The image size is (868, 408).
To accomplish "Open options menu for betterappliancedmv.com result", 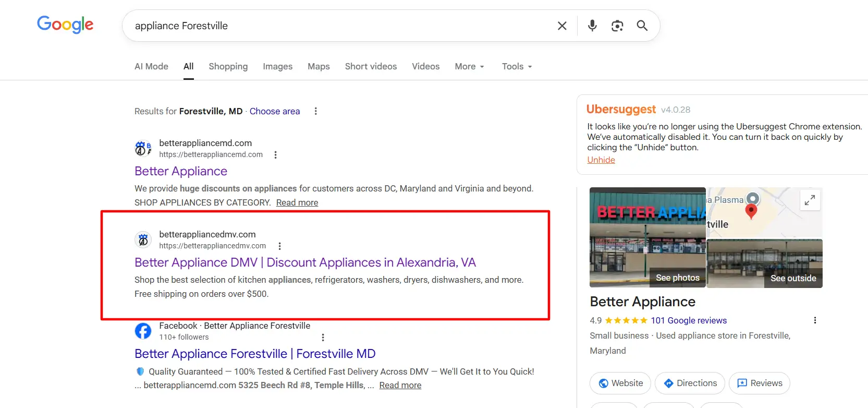I will [x=280, y=246].
